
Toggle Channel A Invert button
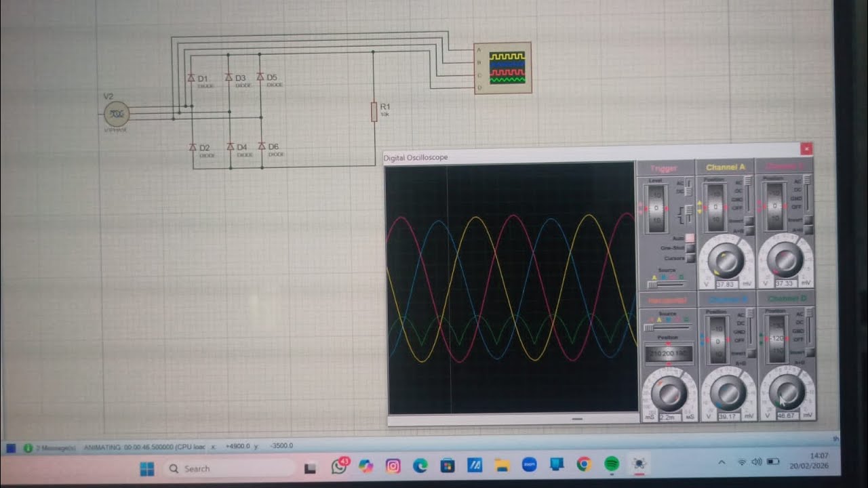749,221
